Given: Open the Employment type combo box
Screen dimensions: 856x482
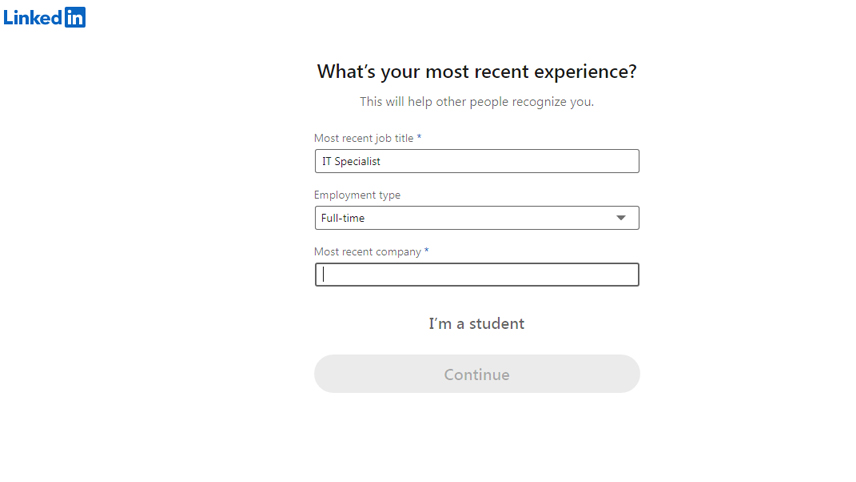Looking at the screenshot, I should click(477, 218).
